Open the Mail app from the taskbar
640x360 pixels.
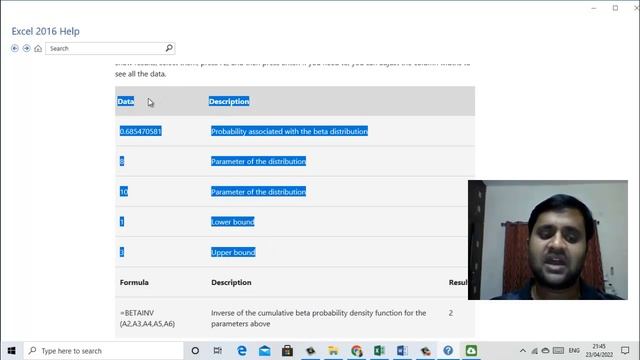coord(264,351)
